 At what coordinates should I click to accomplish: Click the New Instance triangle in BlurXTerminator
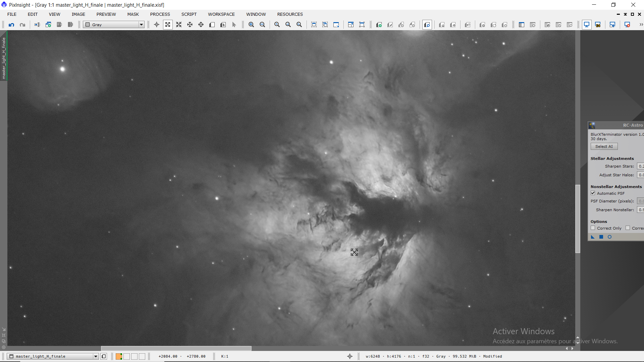[x=593, y=237]
